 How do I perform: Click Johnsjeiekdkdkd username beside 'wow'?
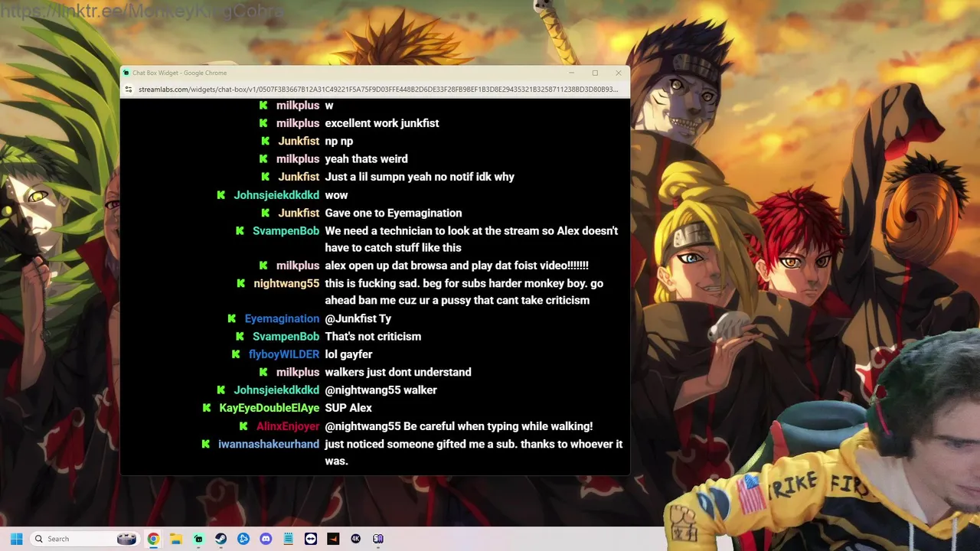coord(276,195)
